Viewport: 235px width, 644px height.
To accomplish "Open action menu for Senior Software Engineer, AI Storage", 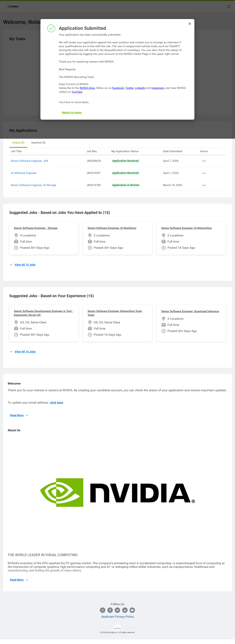I will tap(204, 185).
